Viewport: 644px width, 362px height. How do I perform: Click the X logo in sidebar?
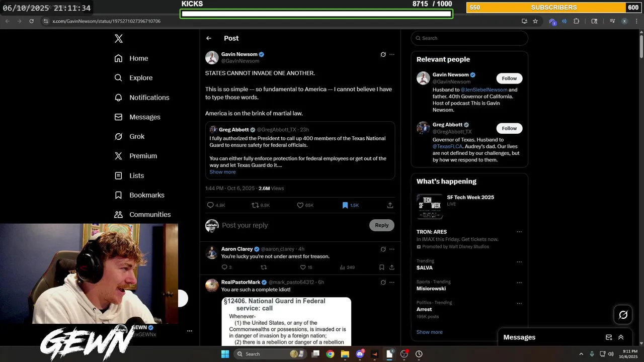(x=118, y=39)
